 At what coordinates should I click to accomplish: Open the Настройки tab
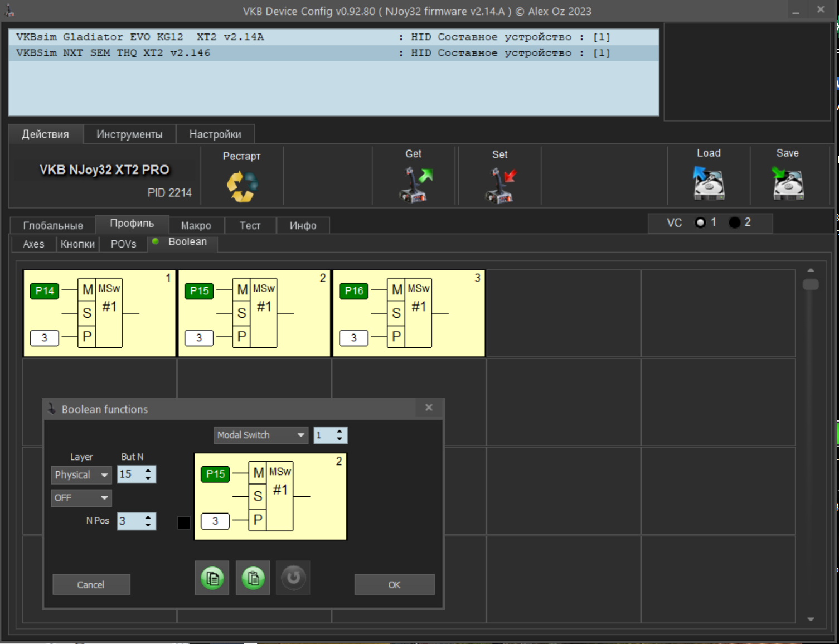tap(215, 134)
